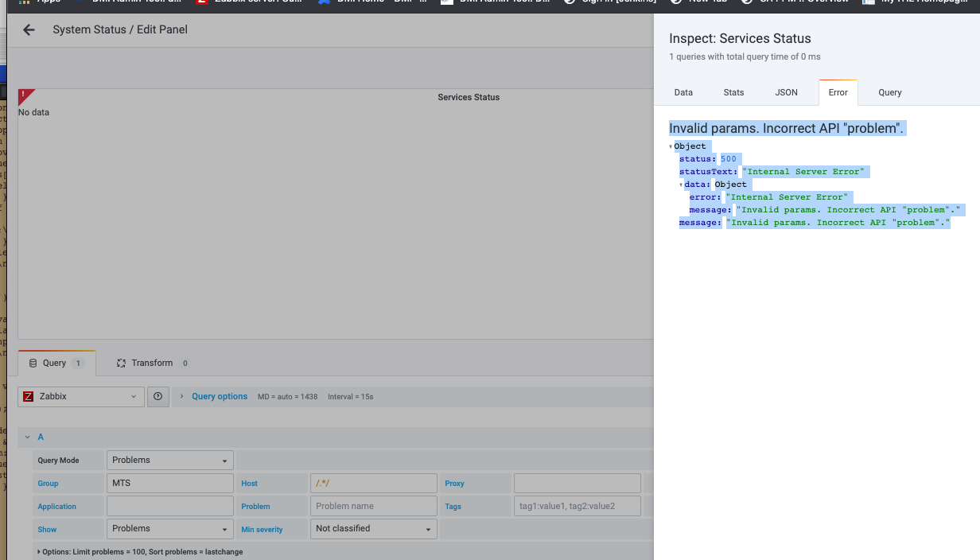
Task: Collapse query A with its chevron
Action: (28, 437)
